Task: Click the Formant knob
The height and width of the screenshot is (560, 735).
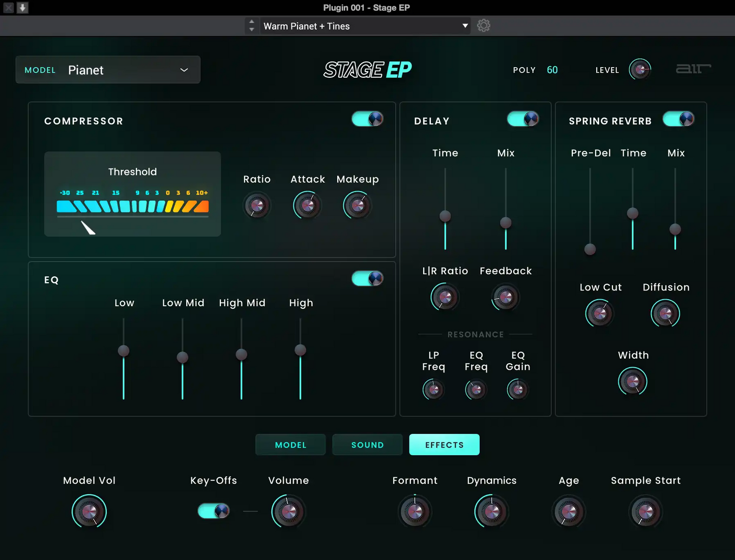Action: [415, 512]
